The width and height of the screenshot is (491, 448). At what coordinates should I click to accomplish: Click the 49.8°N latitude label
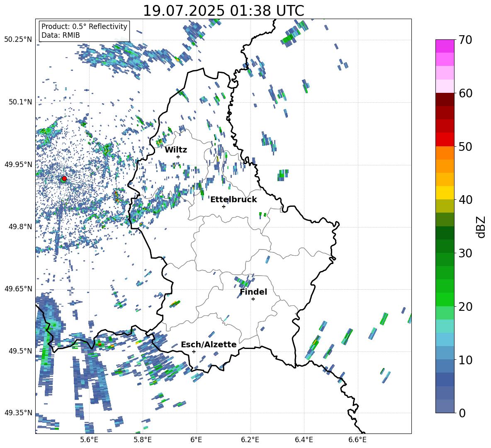[x=20, y=226]
